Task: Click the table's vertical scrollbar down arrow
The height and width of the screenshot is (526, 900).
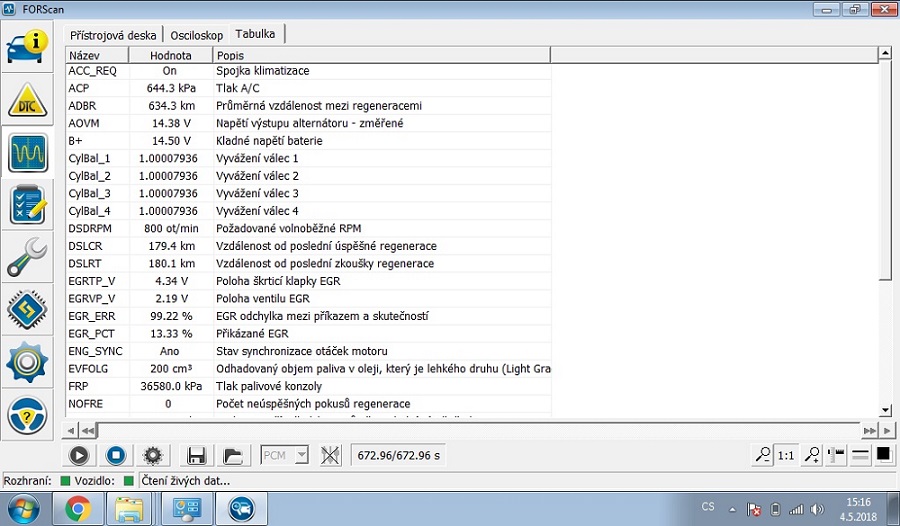Action: click(885, 410)
